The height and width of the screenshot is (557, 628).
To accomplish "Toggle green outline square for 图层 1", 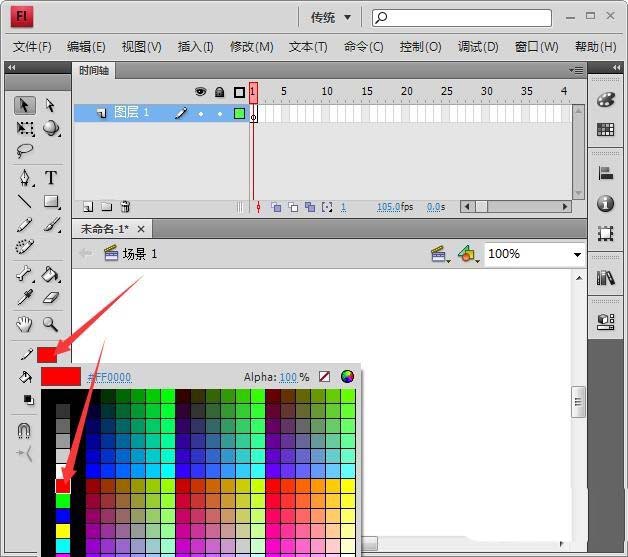I will [x=240, y=113].
